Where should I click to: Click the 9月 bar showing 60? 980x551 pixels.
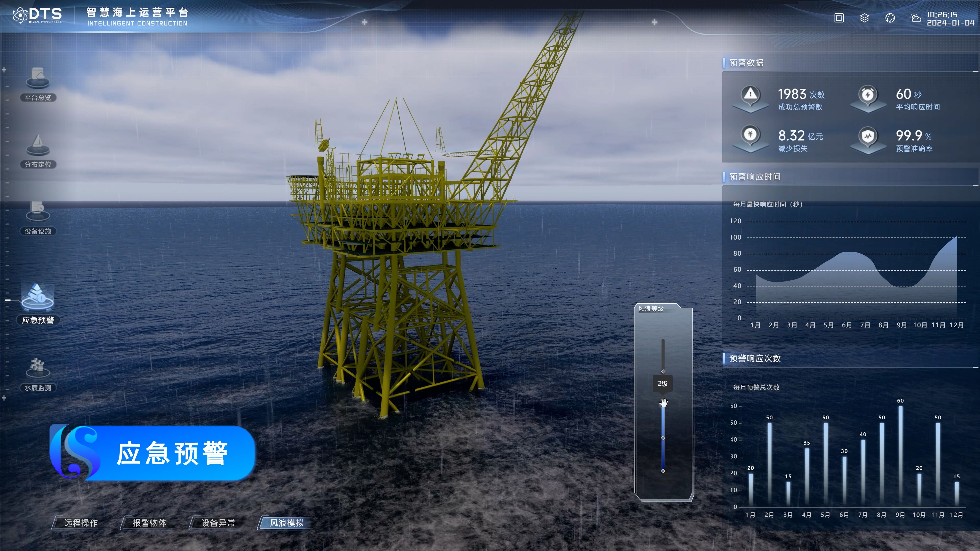[900, 456]
